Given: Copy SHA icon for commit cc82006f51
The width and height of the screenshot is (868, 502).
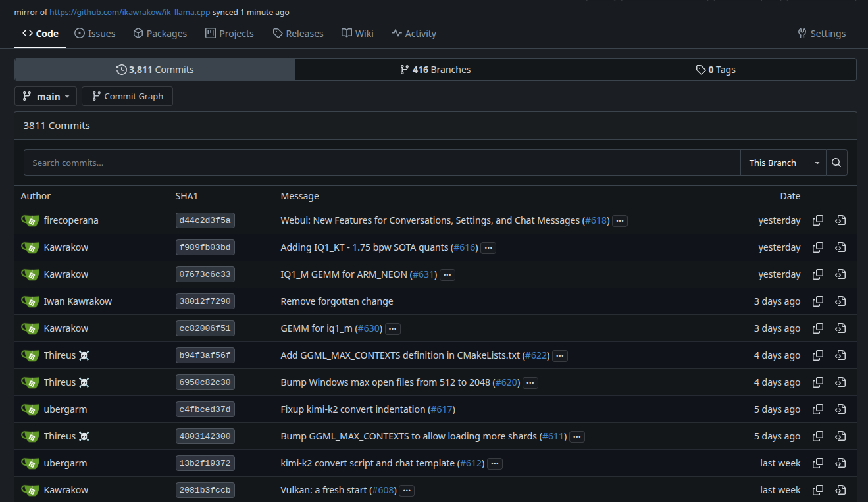Looking at the screenshot, I should click(818, 328).
